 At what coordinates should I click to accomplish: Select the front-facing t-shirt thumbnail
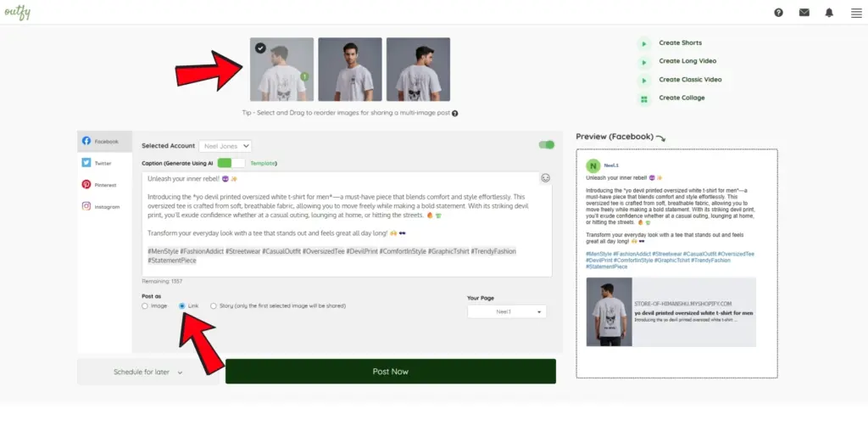(350, 70)
